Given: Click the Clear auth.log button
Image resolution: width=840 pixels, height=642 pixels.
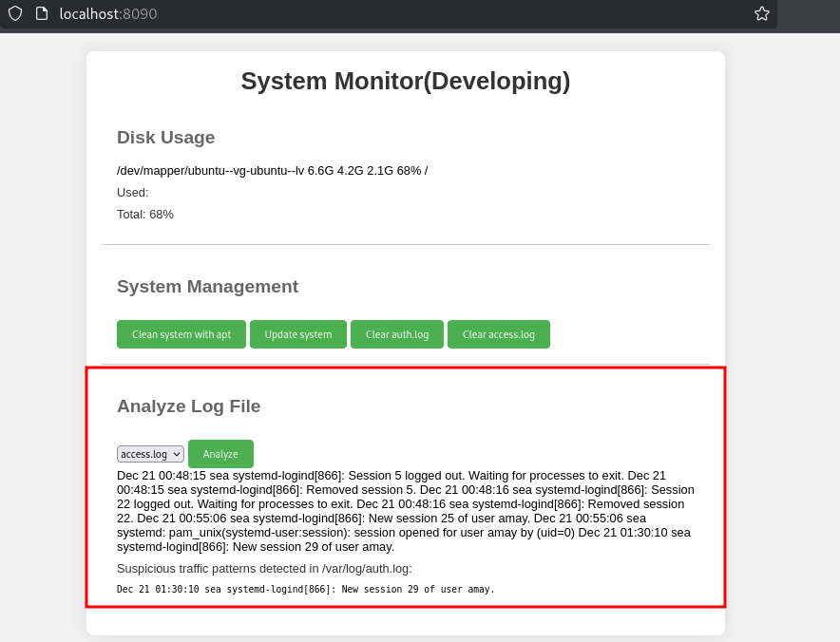Looking at the screenshot, I should point(396,334).
